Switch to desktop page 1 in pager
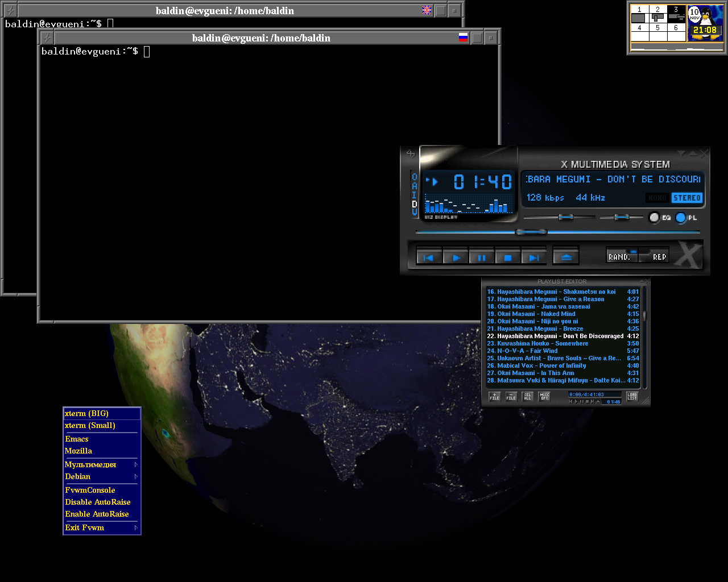Image resolution: width=728 pixels, height=582 pixels. (640, 14)
